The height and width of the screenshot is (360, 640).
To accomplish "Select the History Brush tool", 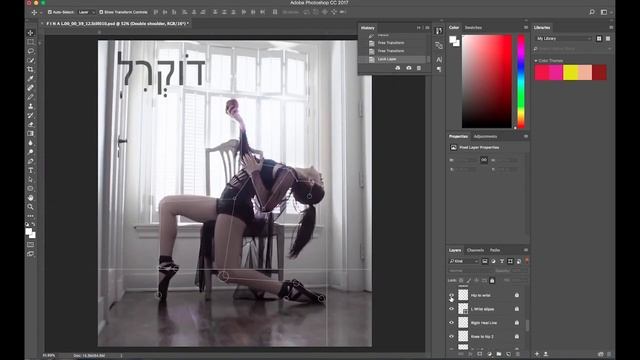I will tap(31, 116).
